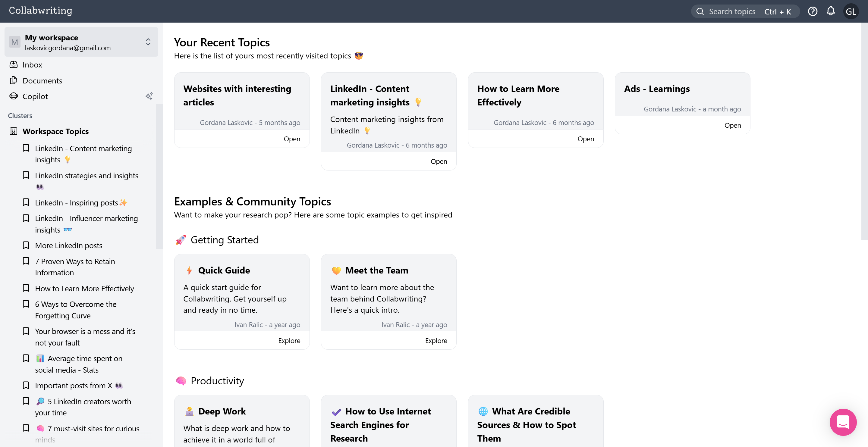This screenshot has height=447, width=868.
Task: Click bookmark icon for 5 LinkedIn creators
Action: 26,401
